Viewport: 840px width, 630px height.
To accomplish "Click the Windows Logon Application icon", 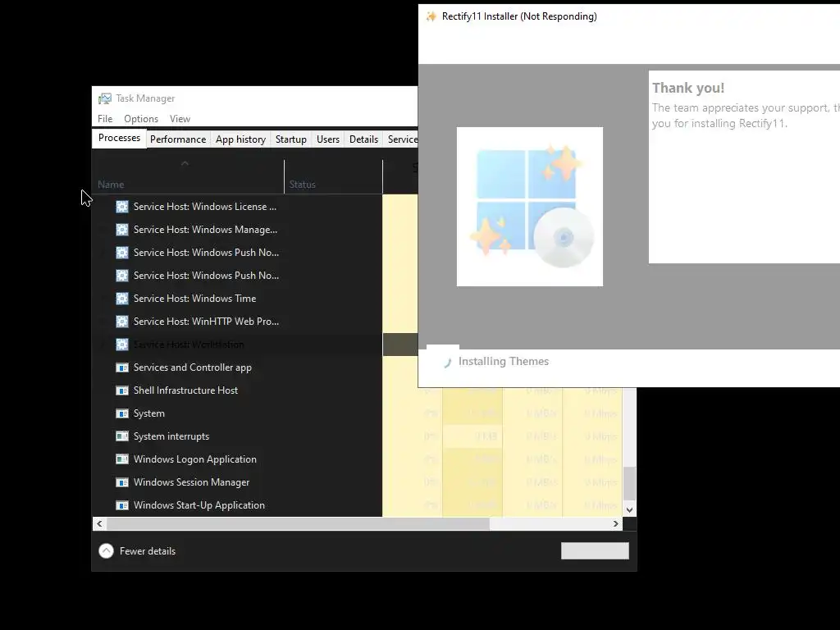I will [122, 459].
